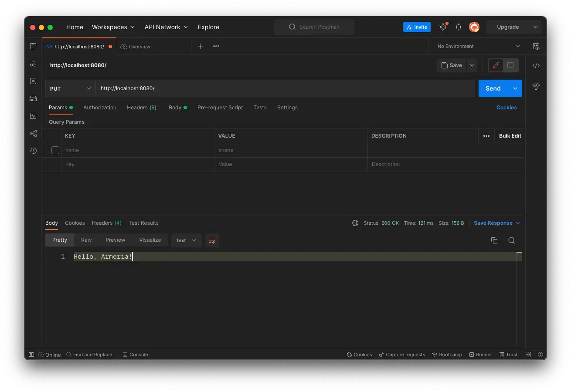Image resolution: width=571 pixels, height=392 pixels.
Task: View the response Headers (4) tab
Action: click(107, 223)
